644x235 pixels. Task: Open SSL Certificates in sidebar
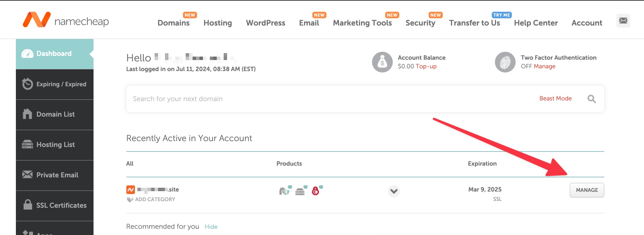(55, 206)
